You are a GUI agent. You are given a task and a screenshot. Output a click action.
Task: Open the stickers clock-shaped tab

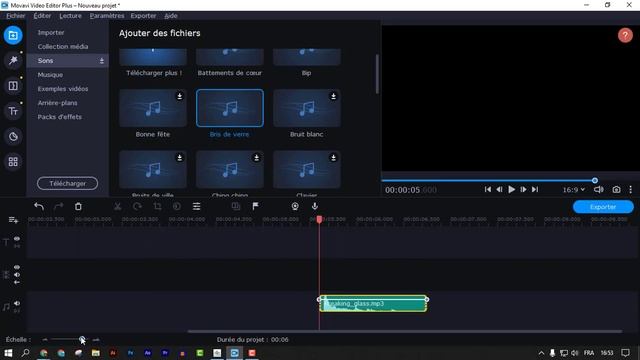pos(13,136)
